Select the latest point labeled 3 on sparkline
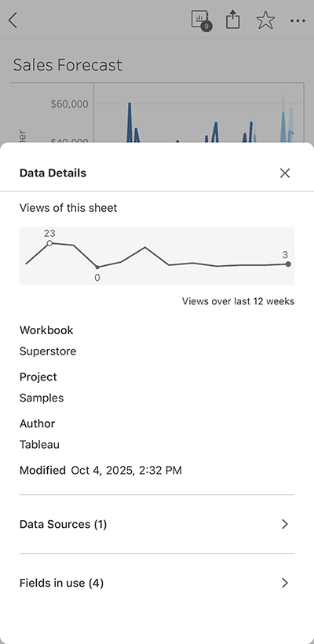 (288, 264)
